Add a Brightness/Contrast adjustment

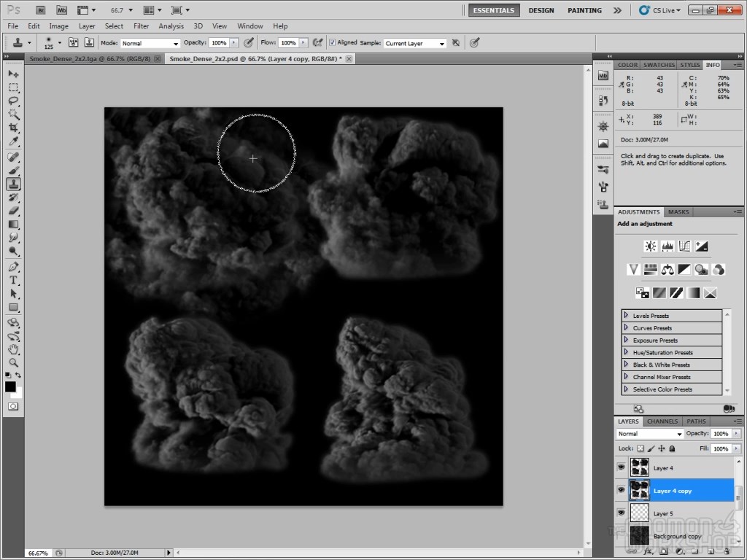[x=650, y=246]
